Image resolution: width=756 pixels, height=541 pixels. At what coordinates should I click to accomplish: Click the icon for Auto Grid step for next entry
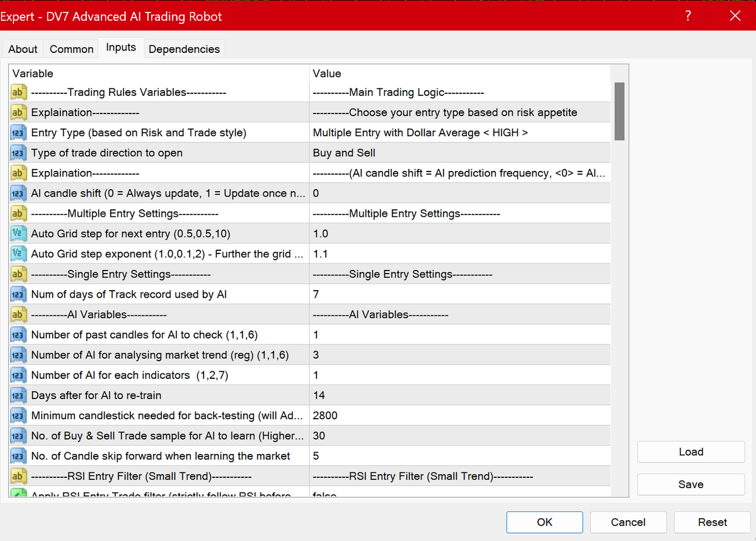click(x=18, y=233)
